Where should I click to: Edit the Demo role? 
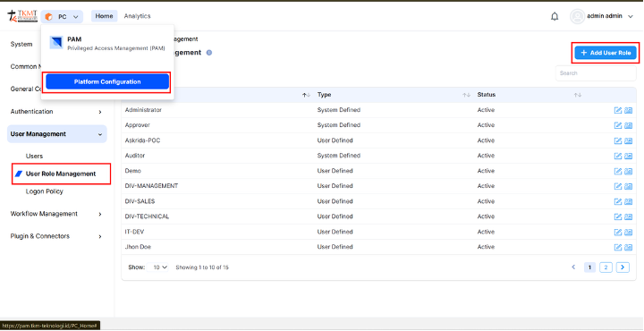coord(618,171)
